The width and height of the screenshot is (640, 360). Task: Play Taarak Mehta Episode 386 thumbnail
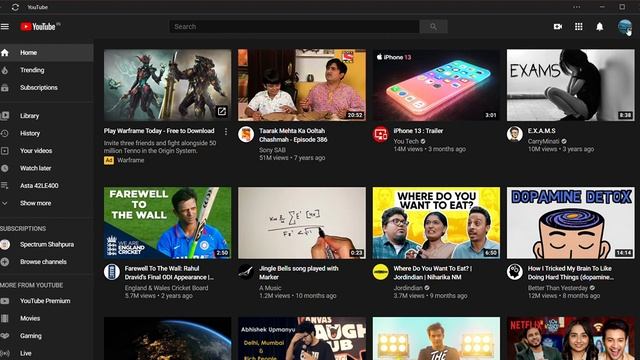point(302,85)
